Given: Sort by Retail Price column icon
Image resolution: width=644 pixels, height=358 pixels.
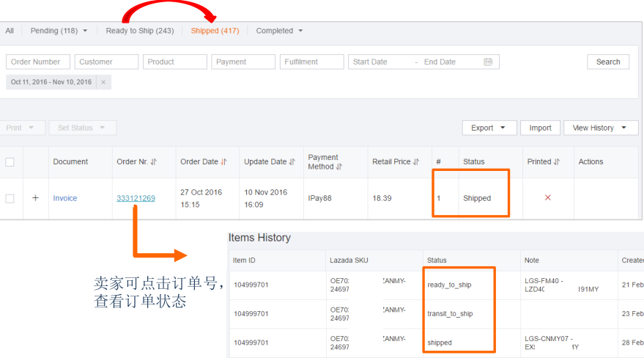Looking at the screenshot, I should pyautogui.click(x=416, y=162).
